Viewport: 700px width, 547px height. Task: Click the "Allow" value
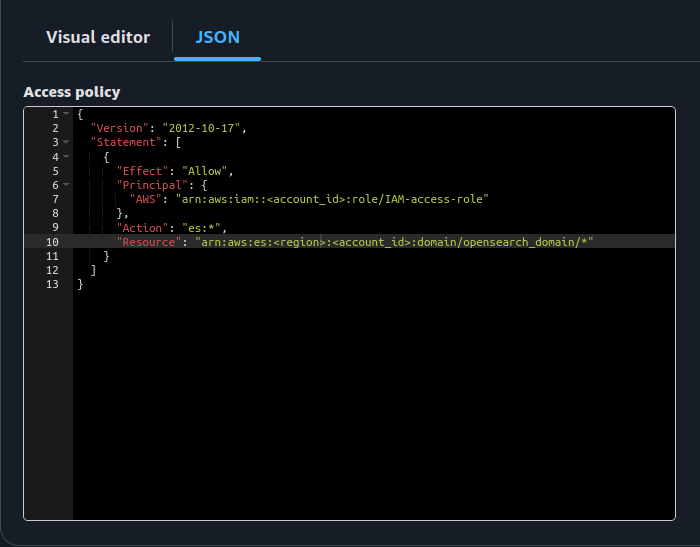[x=204, y=171]
